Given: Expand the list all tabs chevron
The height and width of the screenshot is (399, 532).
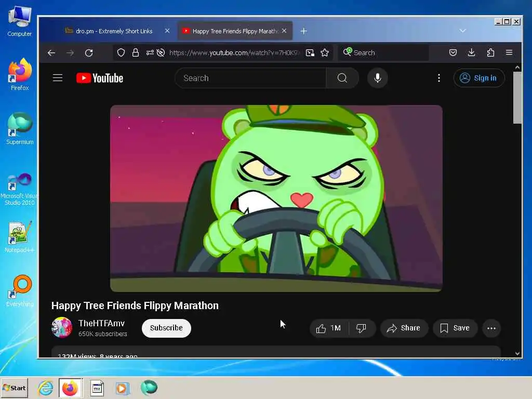Looking at the screenshot, I should pyautogui.click(x=463, y=31).
